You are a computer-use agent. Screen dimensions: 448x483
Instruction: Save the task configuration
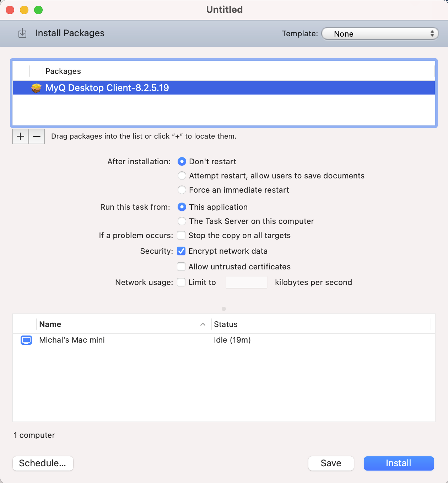(331, 463)
